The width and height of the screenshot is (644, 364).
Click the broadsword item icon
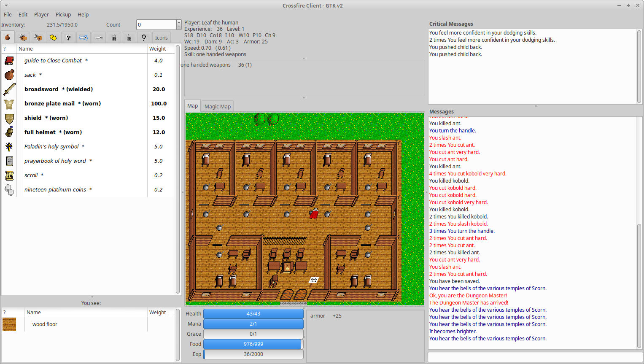click(9, 89)
